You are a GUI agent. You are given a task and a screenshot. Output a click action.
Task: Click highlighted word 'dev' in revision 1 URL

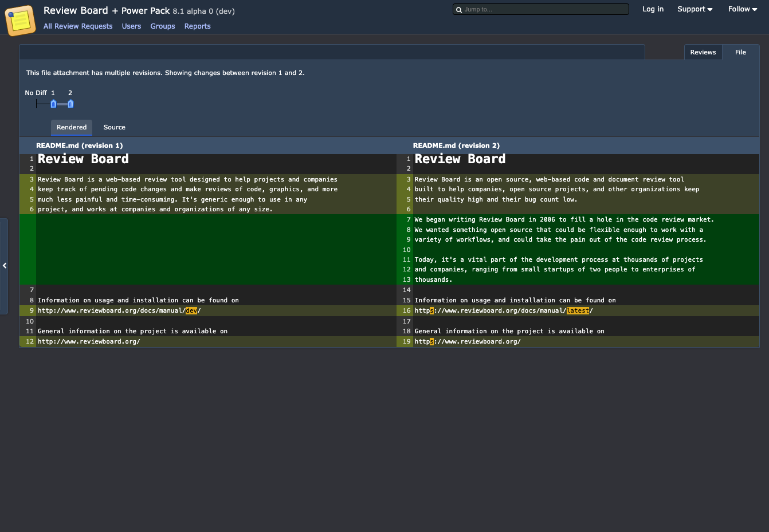191,310
